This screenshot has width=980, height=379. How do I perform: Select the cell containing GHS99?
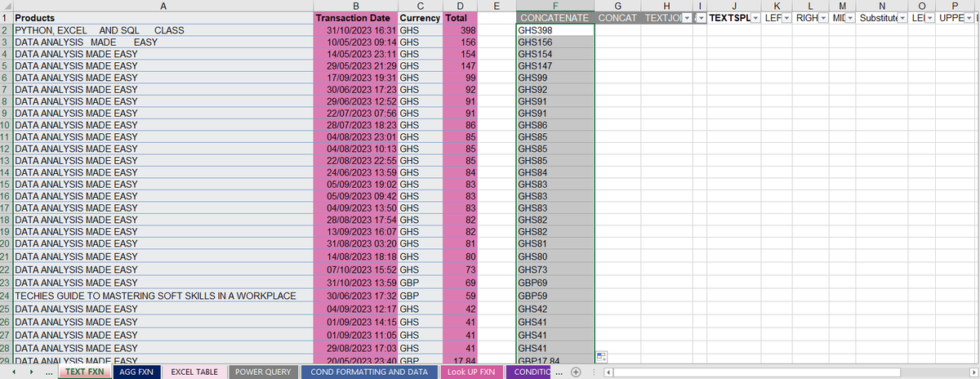555,78
